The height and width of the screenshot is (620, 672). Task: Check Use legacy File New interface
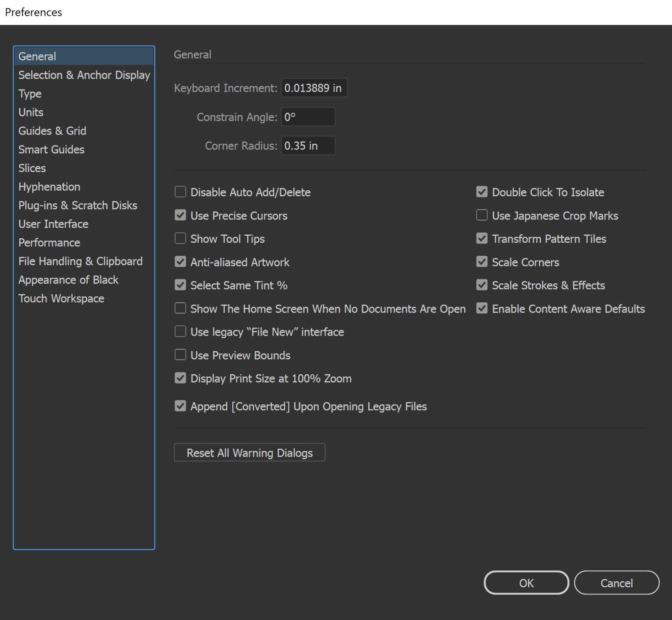pyautogui.click(x=180, y=332)
